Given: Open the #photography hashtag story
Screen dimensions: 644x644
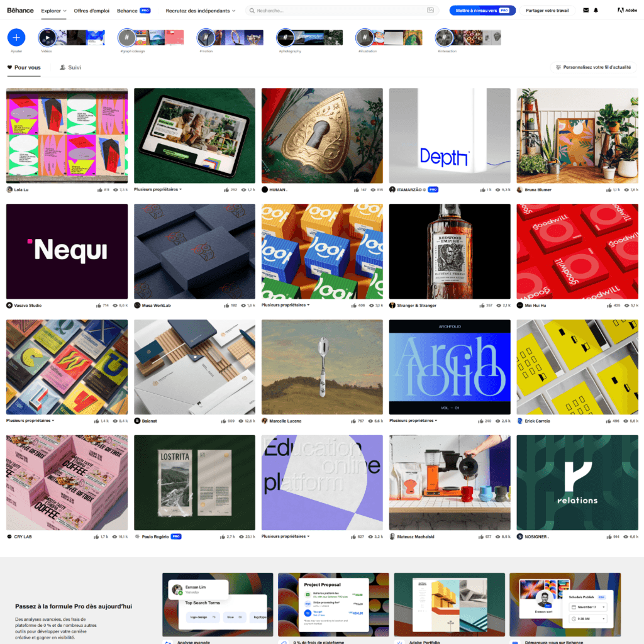Looking at the screenshot, I should point(286,37).
